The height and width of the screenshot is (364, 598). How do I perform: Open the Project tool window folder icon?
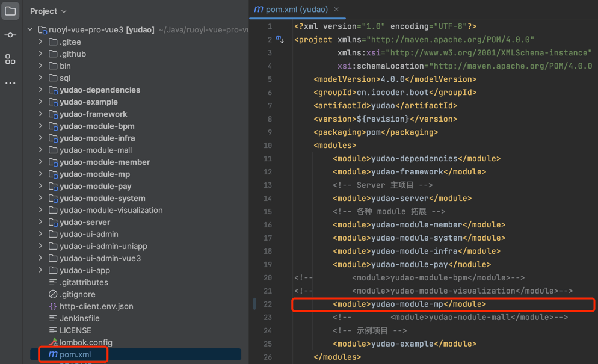(x=10, y=11)
